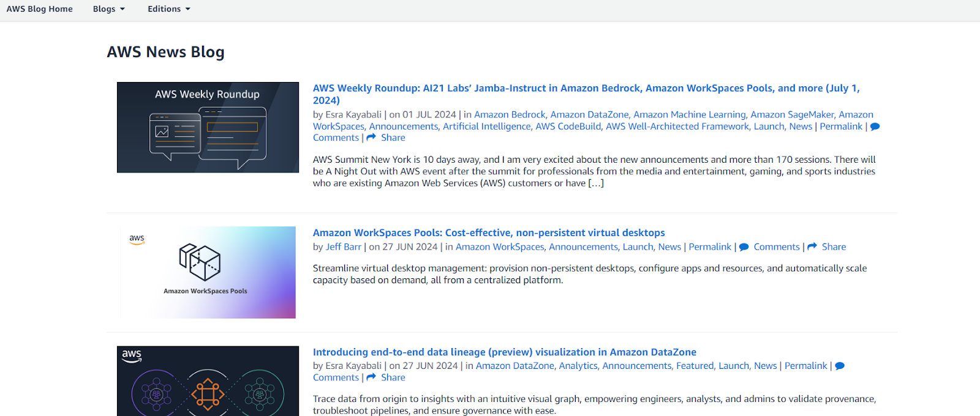980x416 pixels.
Task: Open Artificial Intelligence category link
Action: 487,126
